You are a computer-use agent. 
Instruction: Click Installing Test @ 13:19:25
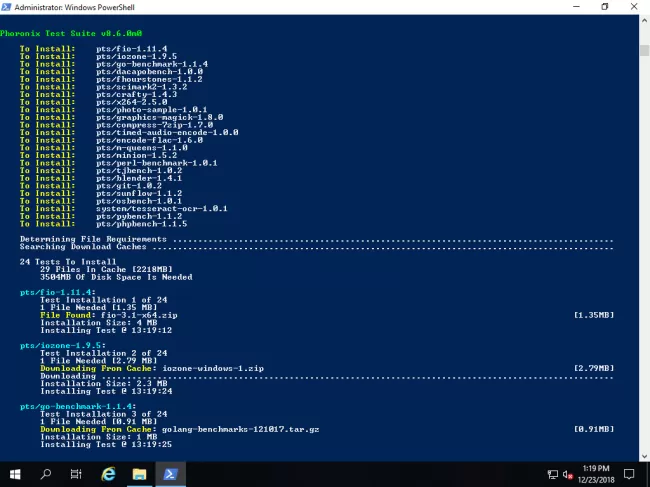[x=106, y=445]
